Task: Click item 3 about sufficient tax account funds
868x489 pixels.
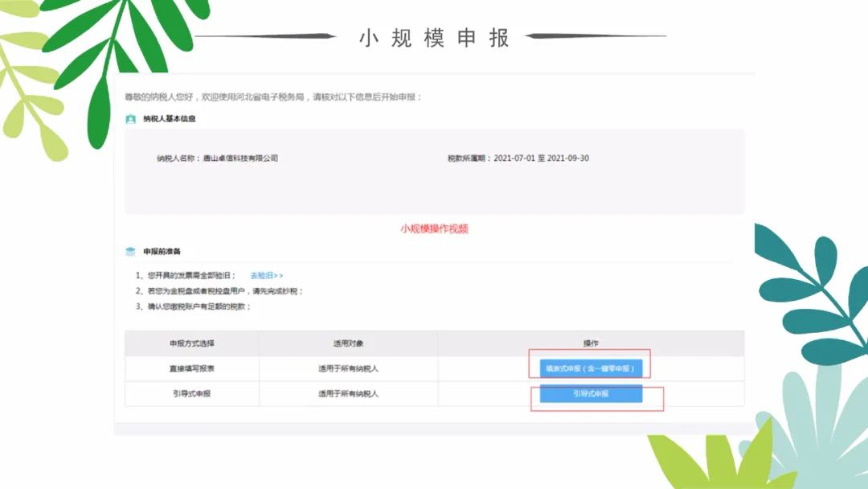Action: (193, 306)
